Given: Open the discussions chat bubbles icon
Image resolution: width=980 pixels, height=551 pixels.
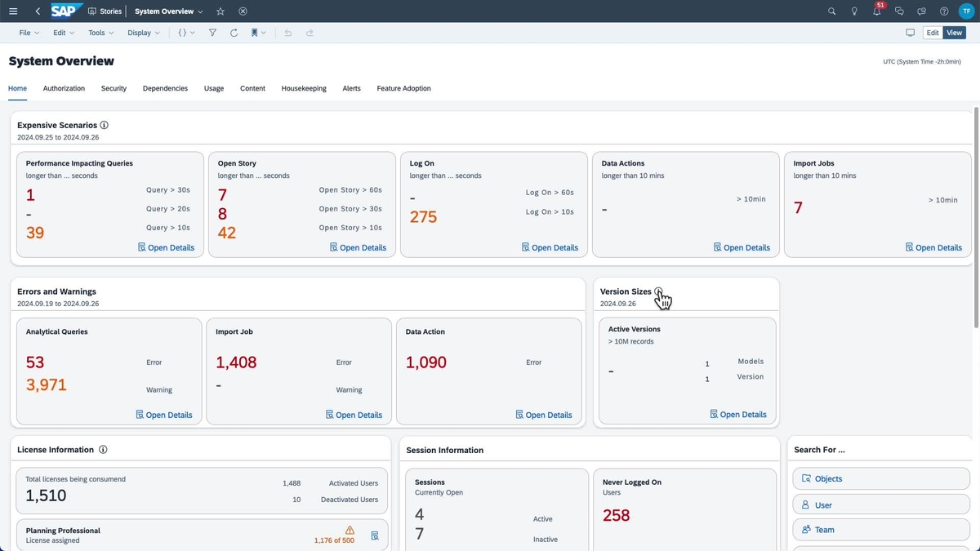Looking at the screenshot, I should pos(899,11).
